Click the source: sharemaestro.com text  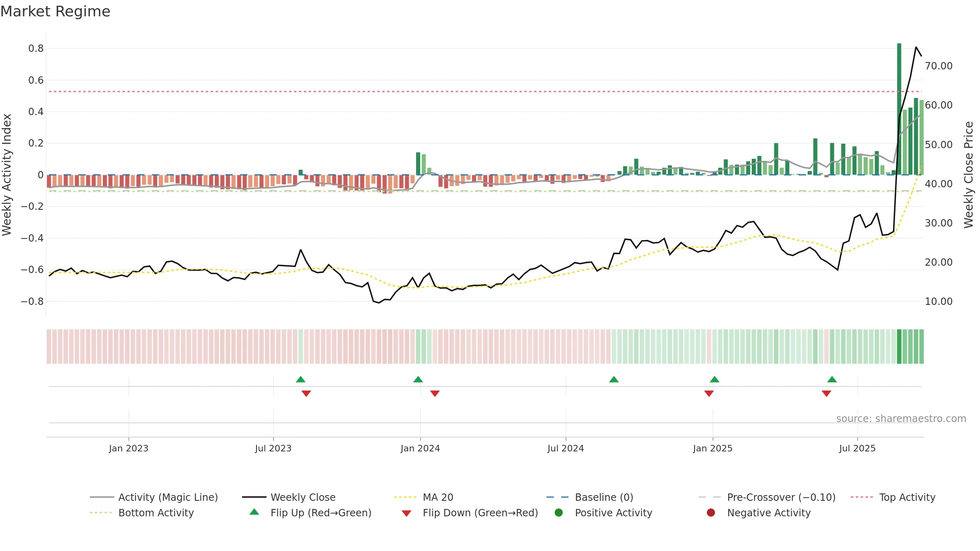coord(901,418)
